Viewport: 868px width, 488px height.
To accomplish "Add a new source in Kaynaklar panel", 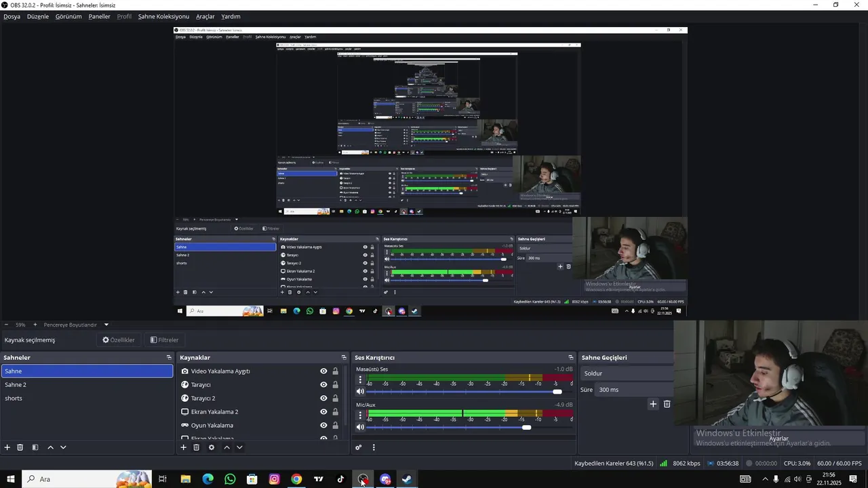I will [x=183, y=447].
